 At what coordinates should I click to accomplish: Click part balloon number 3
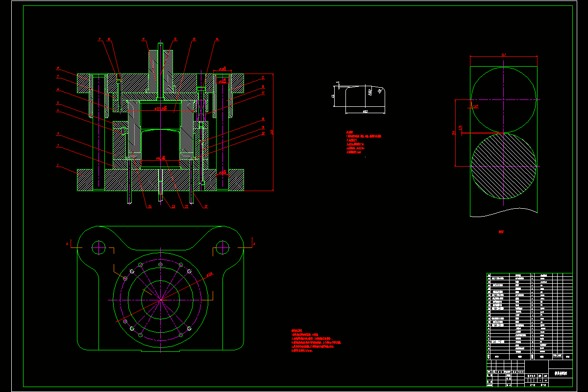point(58,133)
